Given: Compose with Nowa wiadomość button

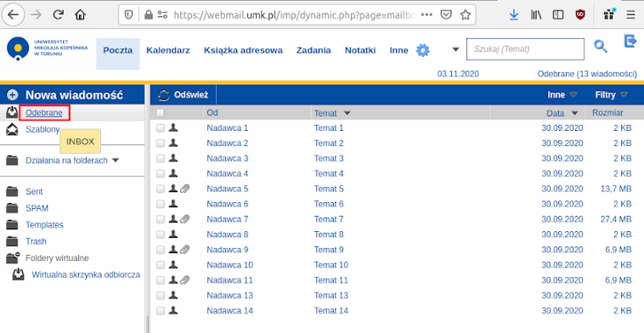Looking at the screenshot, I should 74,95.
